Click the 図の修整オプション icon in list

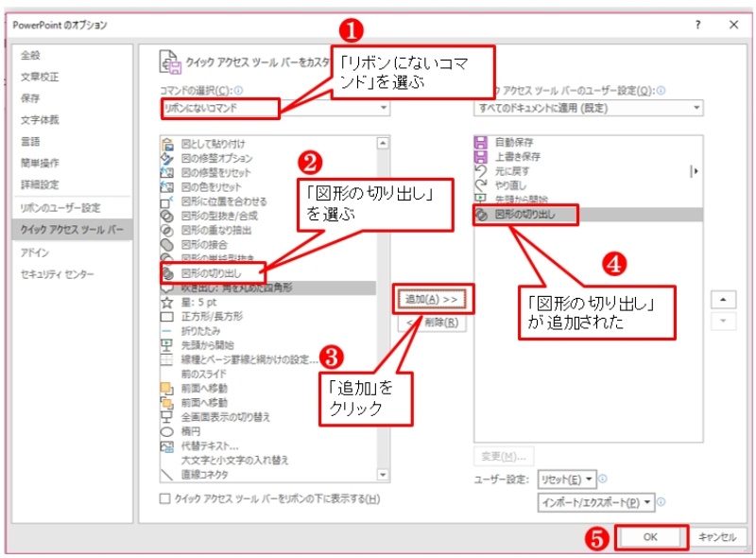point(167,159)
